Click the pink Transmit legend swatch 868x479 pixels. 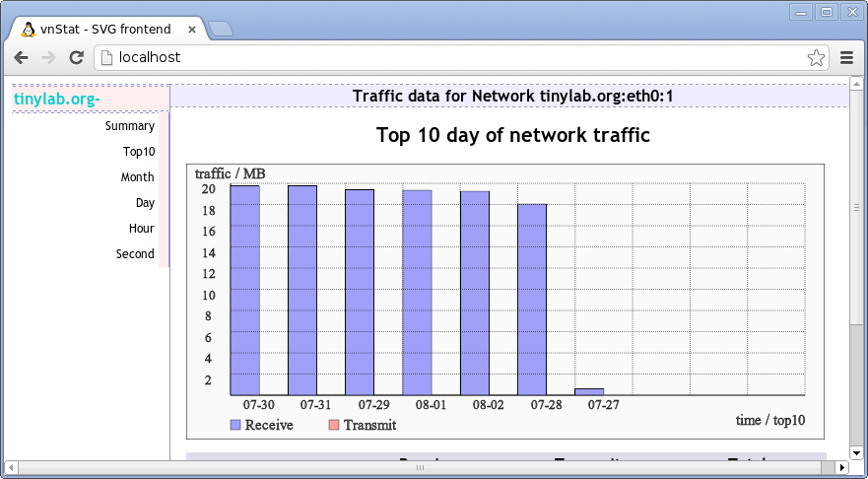tap(333, 425)
